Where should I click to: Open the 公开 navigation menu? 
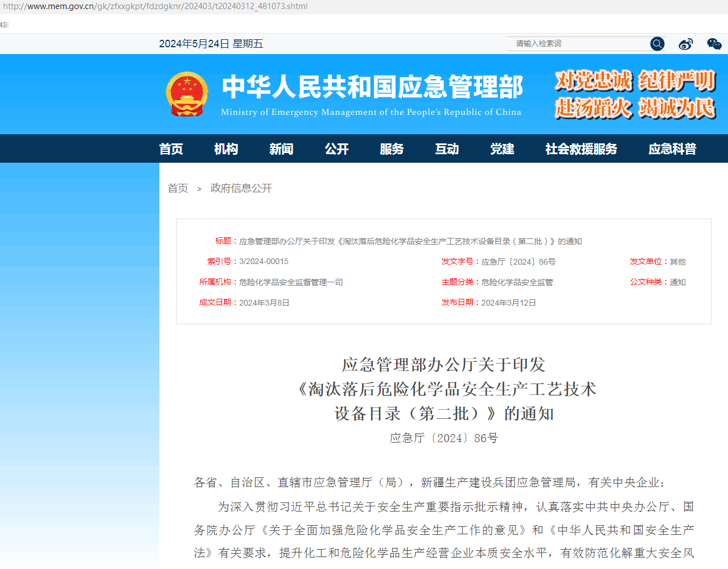coord(336,149)
